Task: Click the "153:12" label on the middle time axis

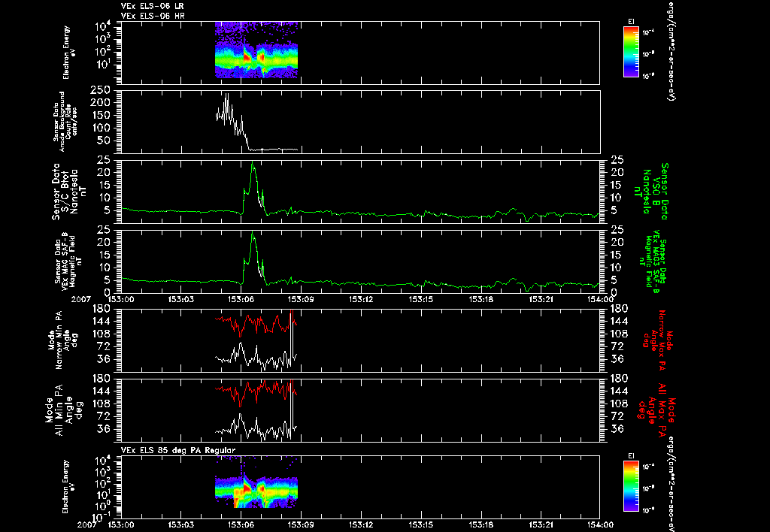Action: pyautogui.click(x=361, y=299)
